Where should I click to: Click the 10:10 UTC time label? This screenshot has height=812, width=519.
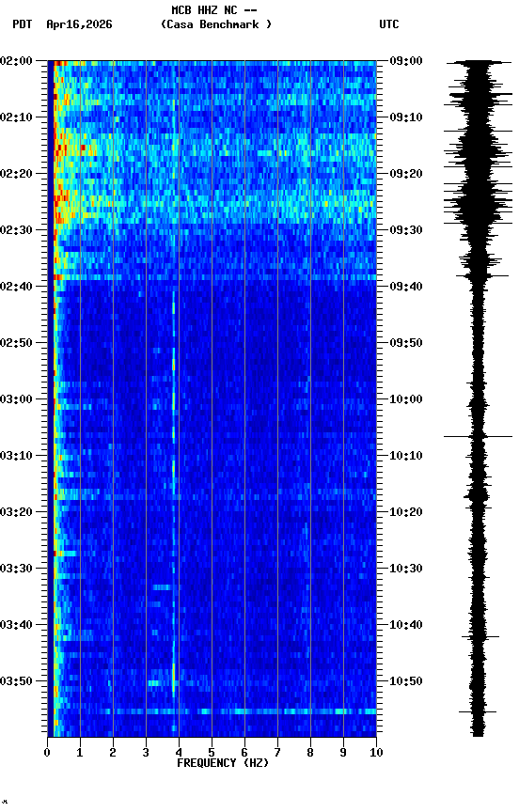[x=406, y=456]
